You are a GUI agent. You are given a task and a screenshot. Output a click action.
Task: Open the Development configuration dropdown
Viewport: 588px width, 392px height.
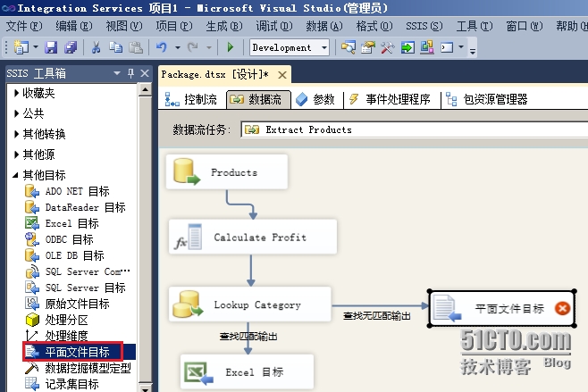(324, 47)
